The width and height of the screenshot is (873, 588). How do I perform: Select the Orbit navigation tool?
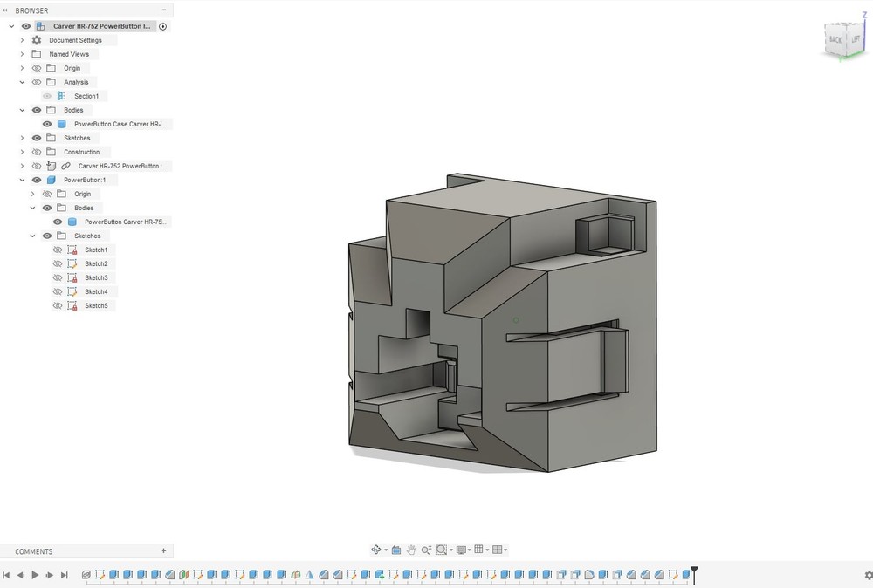coord(376,550)
